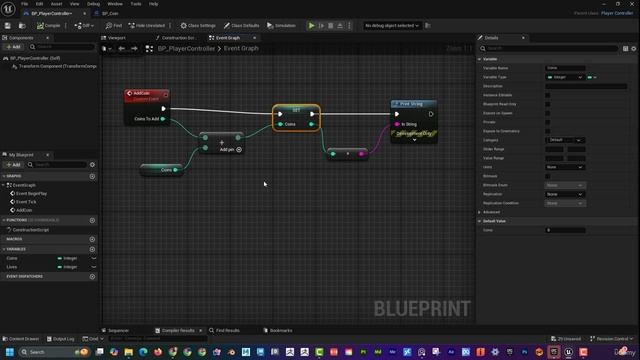Open the Diff dropdown in toolbar
This screenshot has height=360, width=640.
tap(84, 26)
